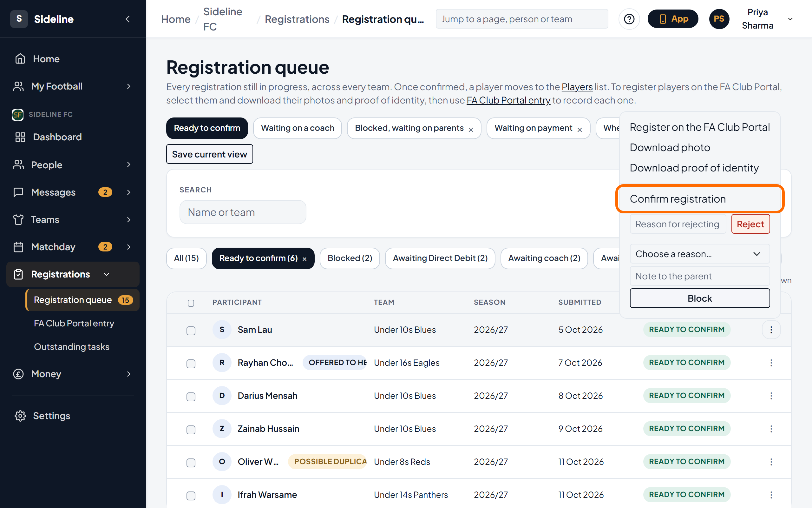
Task: Click Sam Lau's S avatar
Action: 222,330
